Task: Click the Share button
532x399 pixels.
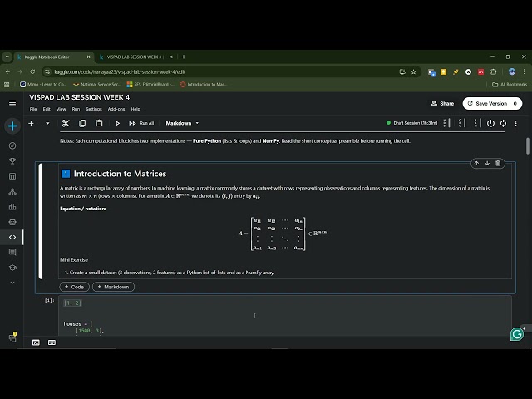Action: tap(442, 103)
